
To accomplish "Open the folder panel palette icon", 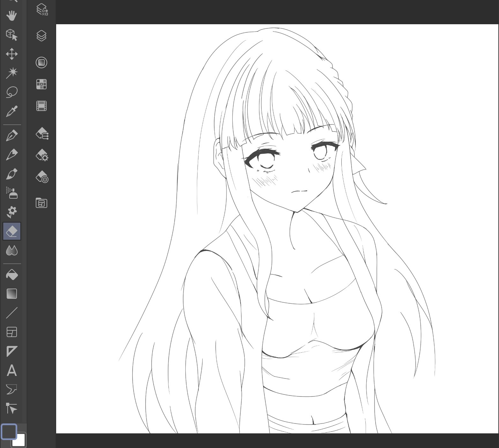I will coord(41,203).
